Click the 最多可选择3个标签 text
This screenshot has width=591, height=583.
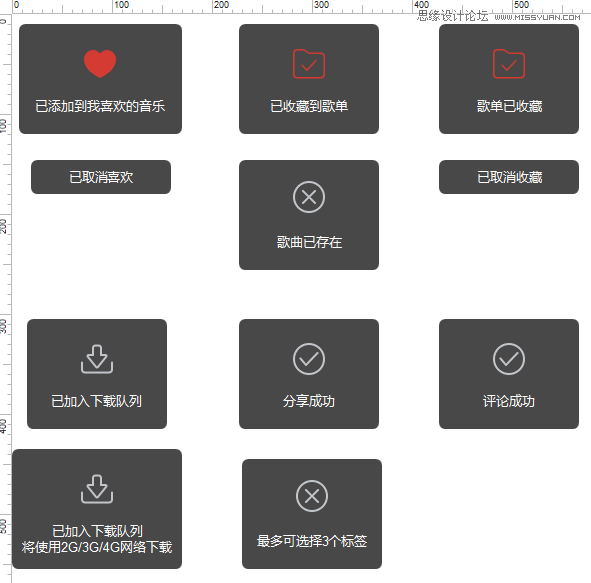click(312, 541)
